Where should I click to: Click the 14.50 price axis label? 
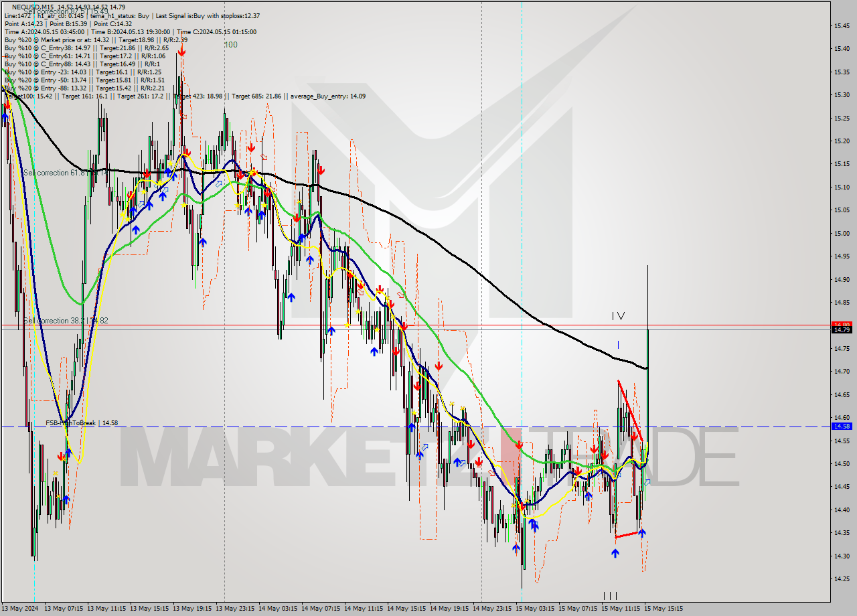tap(842, 463)
